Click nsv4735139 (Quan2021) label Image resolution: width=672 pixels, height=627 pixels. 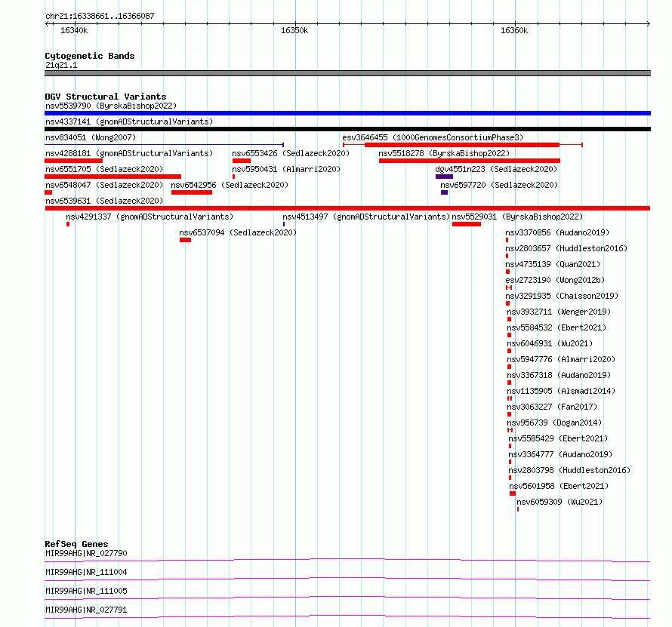coord(553,264)
